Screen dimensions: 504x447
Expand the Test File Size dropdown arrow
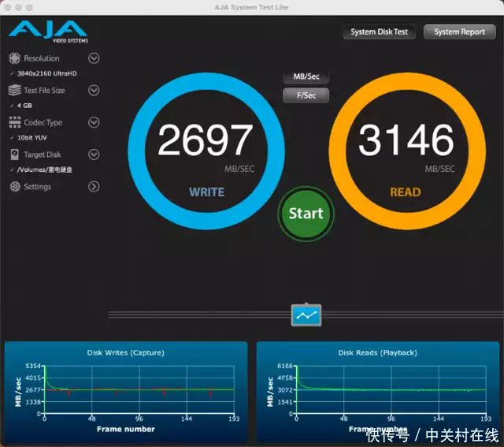pyautogui.click(x=94, y=91)
